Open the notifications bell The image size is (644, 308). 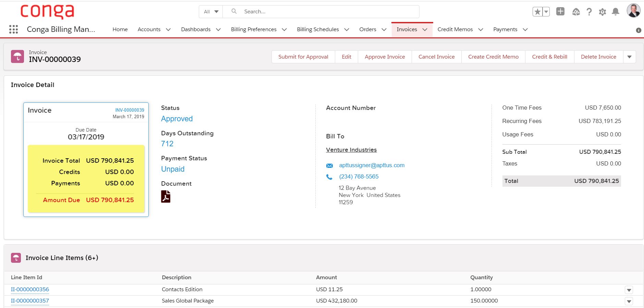[x=616, y=12]
